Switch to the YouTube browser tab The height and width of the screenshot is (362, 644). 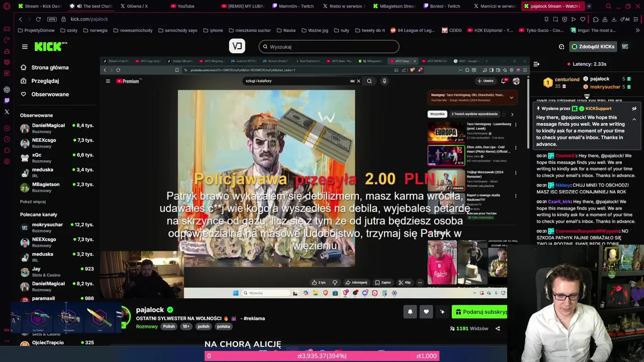tap(186, 6)
